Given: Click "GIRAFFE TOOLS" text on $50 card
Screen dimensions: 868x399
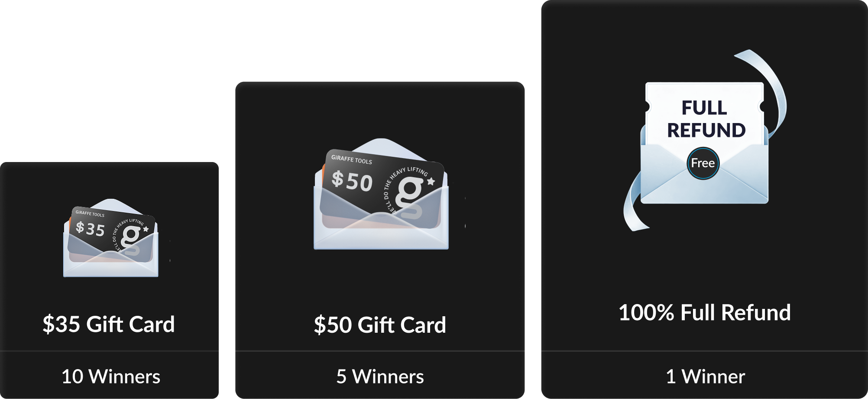Looking at the screenshot, I should (352, 159).
